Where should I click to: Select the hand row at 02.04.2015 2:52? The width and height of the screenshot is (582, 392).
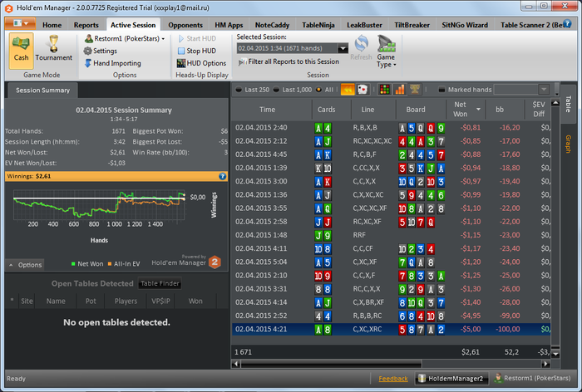(x=392, y=316)
